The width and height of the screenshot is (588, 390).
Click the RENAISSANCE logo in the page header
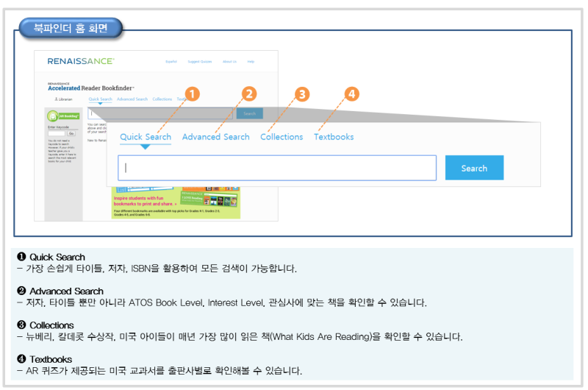[x=81, y=61]
